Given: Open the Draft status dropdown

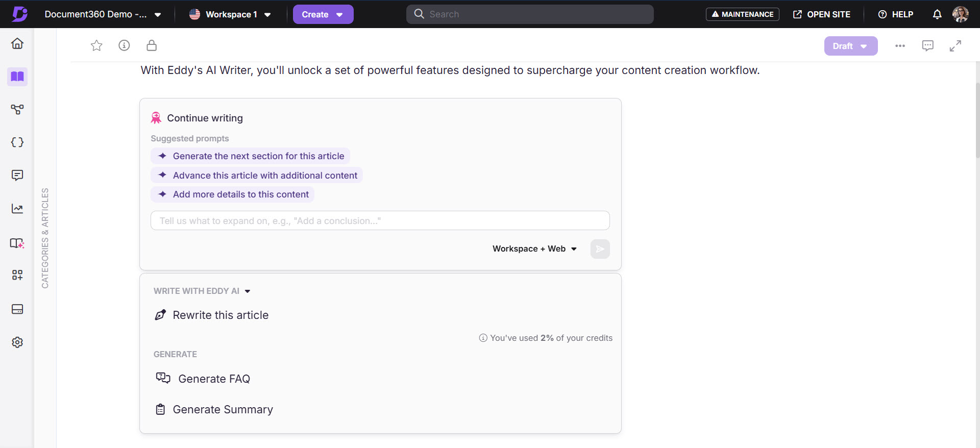Looking at the screenshot, I should (x=851, y=46).
